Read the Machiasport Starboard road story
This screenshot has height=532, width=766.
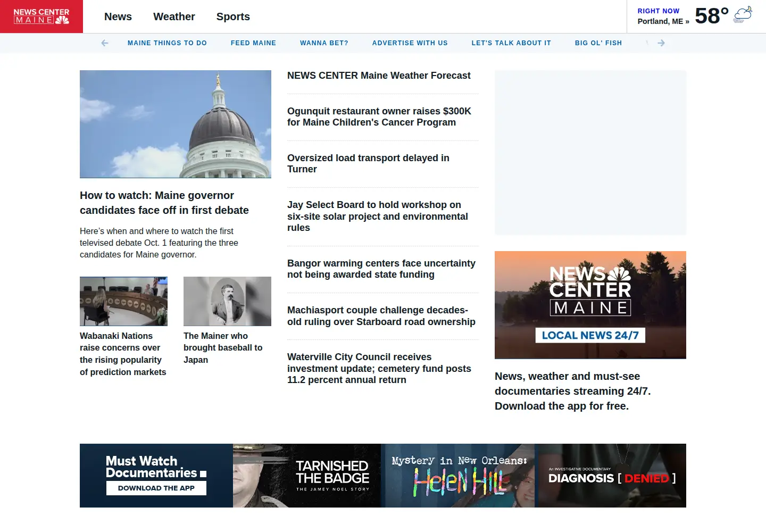click(381, 316)
